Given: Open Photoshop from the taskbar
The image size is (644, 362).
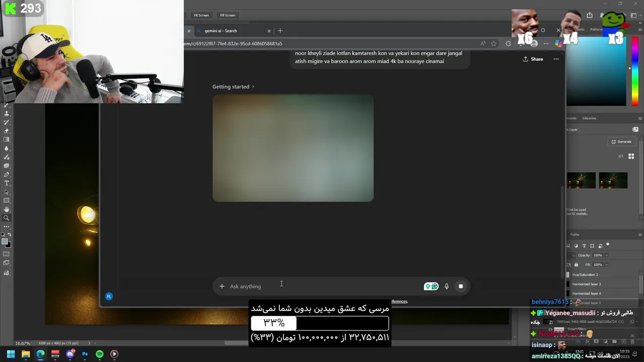Looking at the screenshot, I should [x=85, y=354].
